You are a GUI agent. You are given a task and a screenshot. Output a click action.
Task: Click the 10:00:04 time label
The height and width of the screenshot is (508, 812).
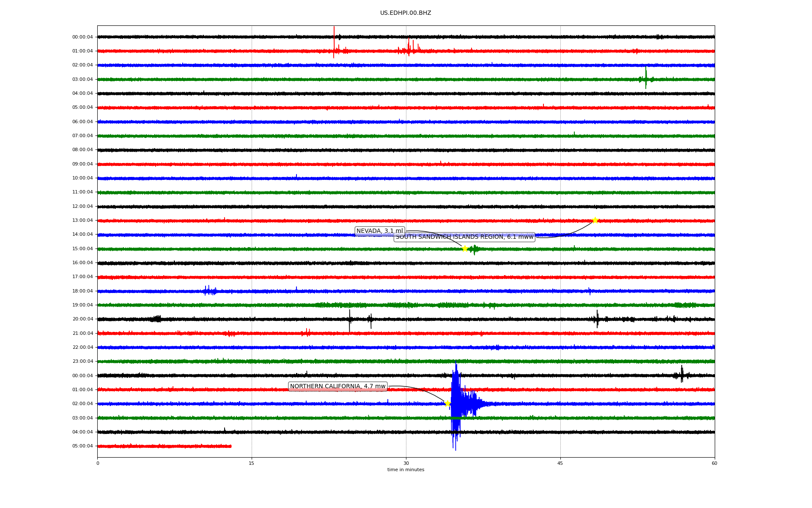[x=82, y=178]
